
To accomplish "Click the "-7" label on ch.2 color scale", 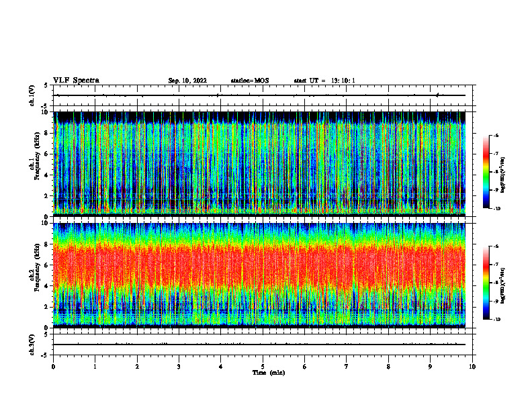I will pyautogui.click(x=496, y=265).
